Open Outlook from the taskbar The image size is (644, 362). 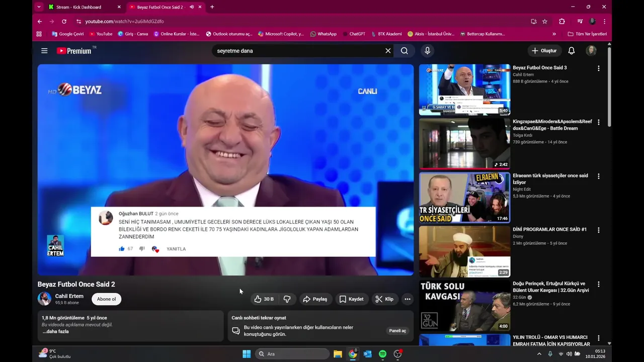pyautogui.click(x=368, y=354)
